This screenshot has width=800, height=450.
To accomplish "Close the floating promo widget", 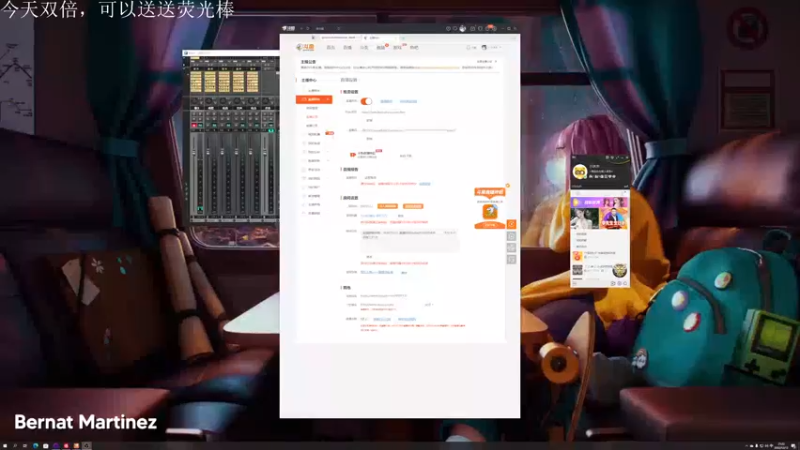I will click(508, 186).
